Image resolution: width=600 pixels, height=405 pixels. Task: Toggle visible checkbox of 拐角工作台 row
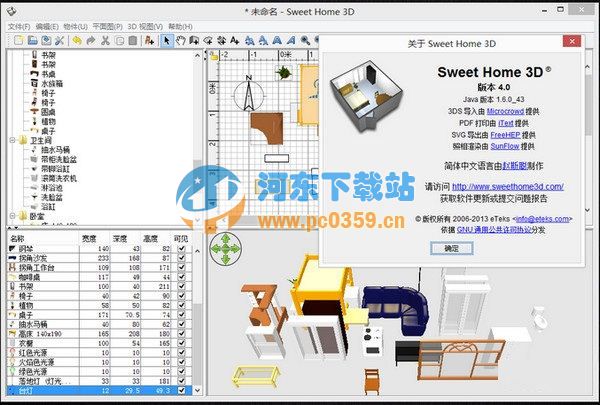(182, 267)
